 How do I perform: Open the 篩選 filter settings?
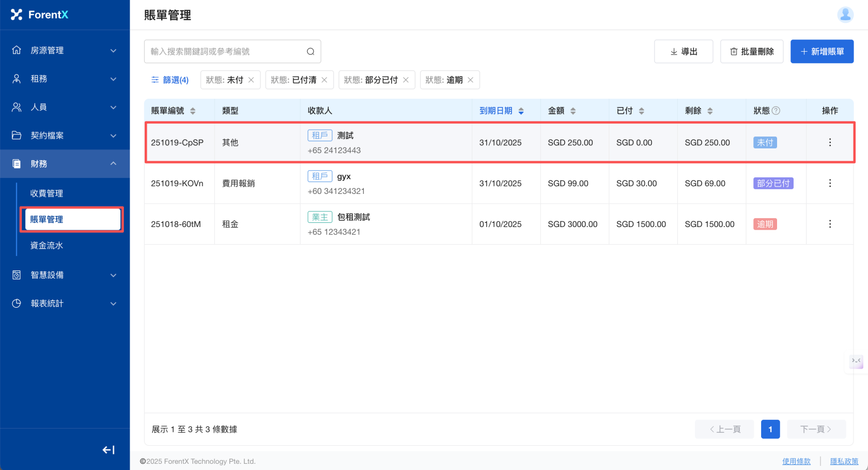tap(170, 80)
